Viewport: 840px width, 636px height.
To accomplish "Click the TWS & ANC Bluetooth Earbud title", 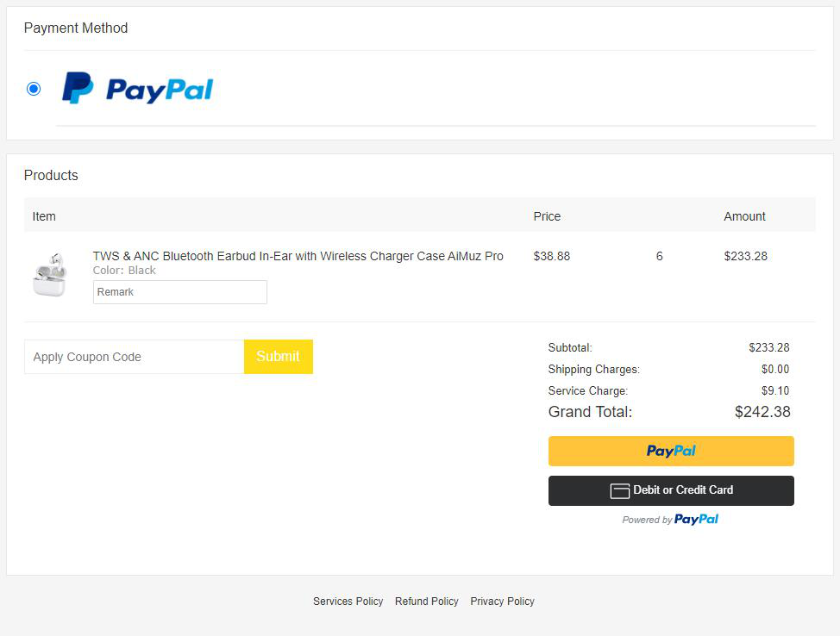I will pyautogui.click(x=298, y=256).
